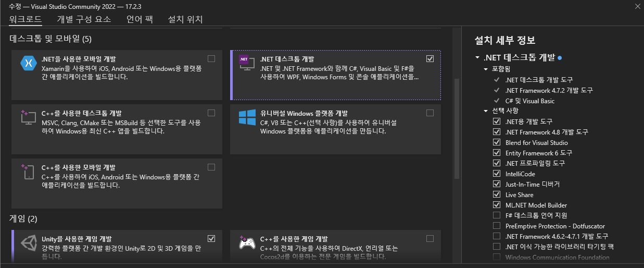The height and width of the screenshot is (268, 644).
Task: Click the .NET Framework 4.7.2 개발 도구 included item
Action: (549, 90)
